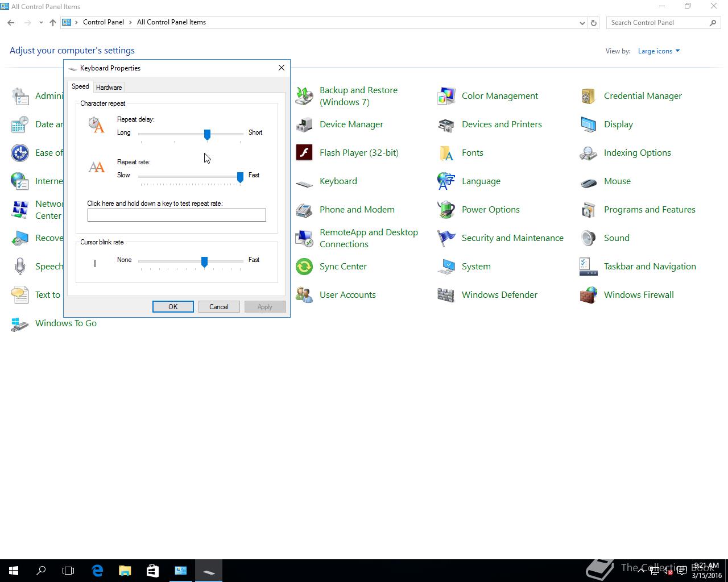728x582 pixels.
Task: Open the Mouse icon
Action: click(589, 181)
